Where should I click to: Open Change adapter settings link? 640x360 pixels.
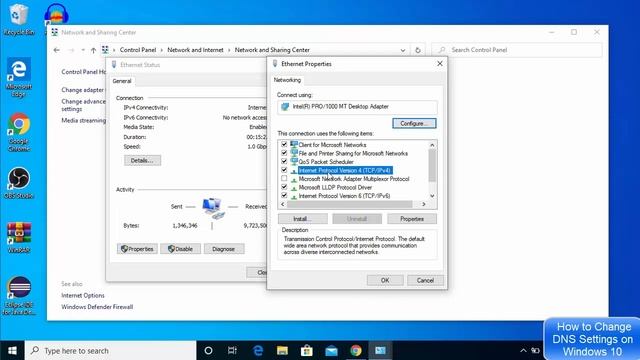[83, 90]
